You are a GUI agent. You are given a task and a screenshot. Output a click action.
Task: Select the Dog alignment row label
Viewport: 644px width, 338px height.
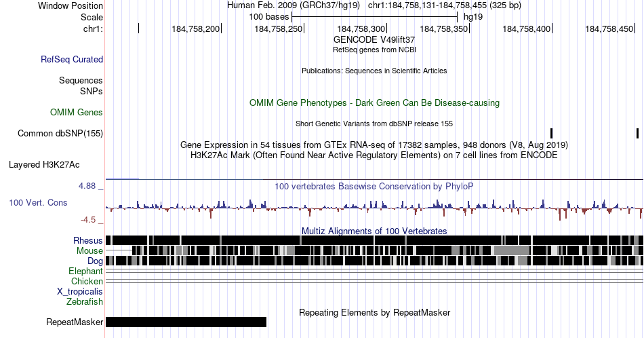click(95, 261)
